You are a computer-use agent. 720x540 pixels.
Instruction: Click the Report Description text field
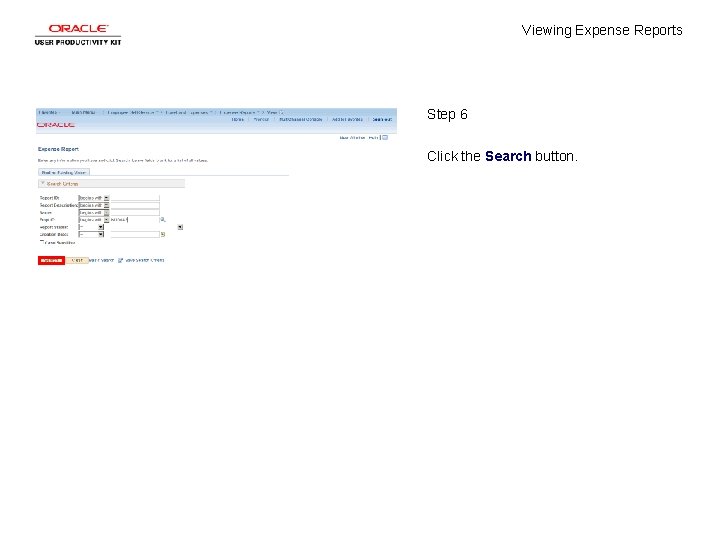(135, 205)
